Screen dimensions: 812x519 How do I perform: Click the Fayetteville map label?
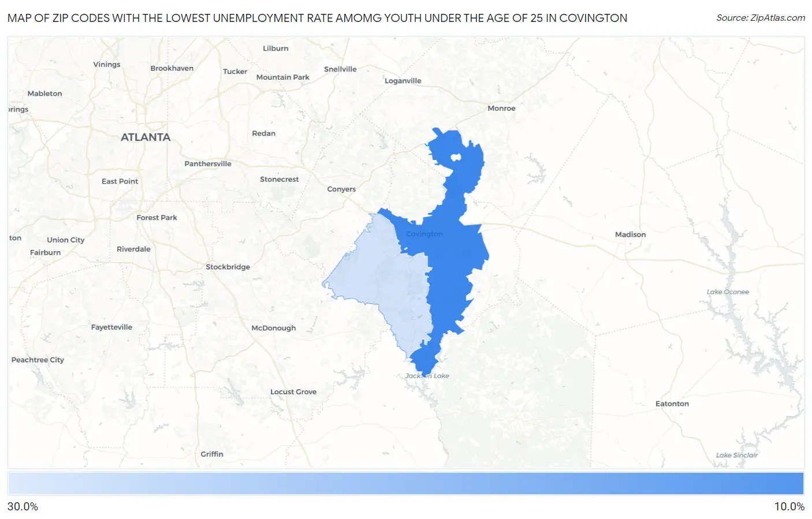(x=111, y=327)
